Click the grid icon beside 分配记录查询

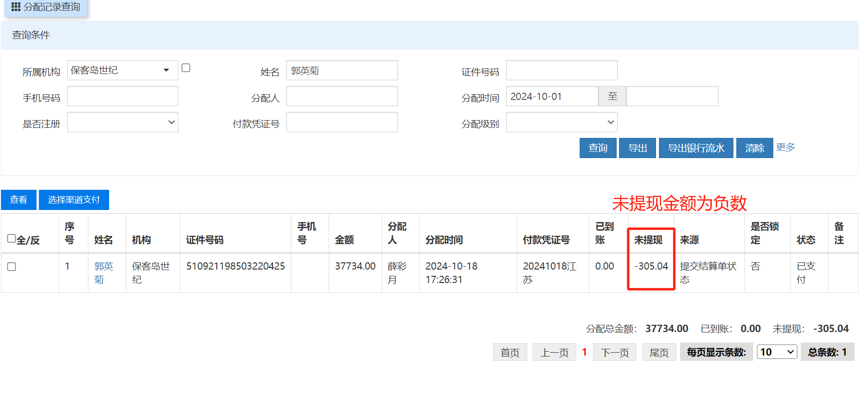pyautogui.click(x=16, y=7)
